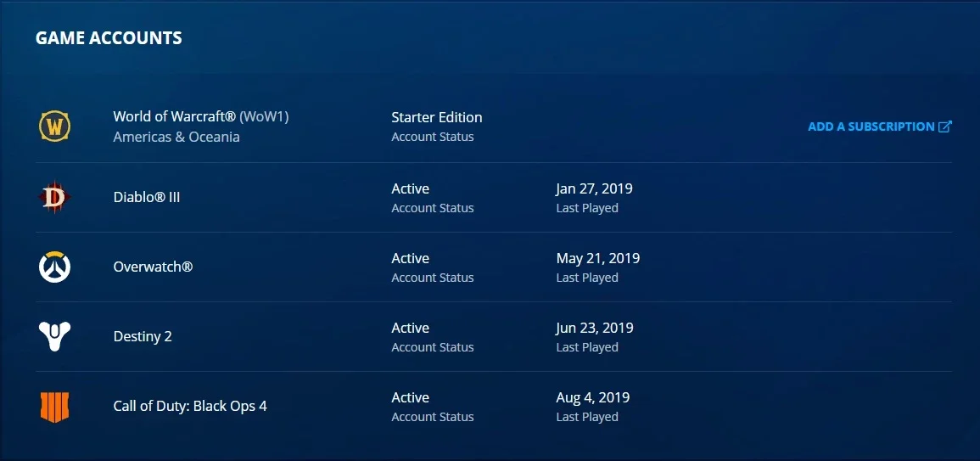Image resolution: width=980 pixels, height=461 pixels.
Task: Select the Destiny 2 account name
Action: pyautogui.click(x=143, y=336)
